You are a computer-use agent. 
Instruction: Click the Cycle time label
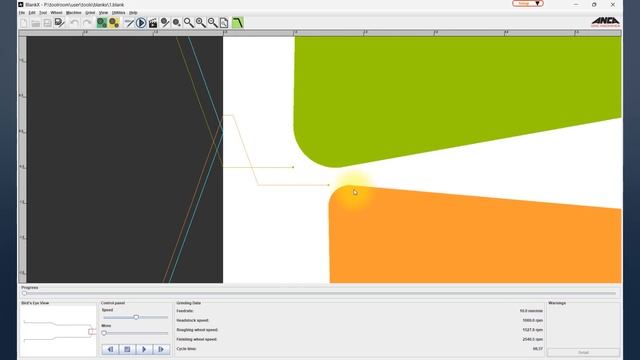coord(187,349)
